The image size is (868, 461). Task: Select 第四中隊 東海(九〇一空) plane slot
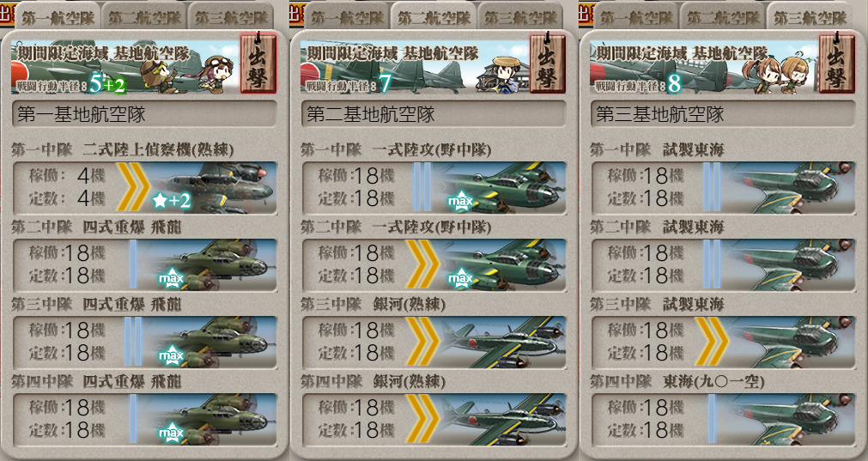click(x=723, y=420)
